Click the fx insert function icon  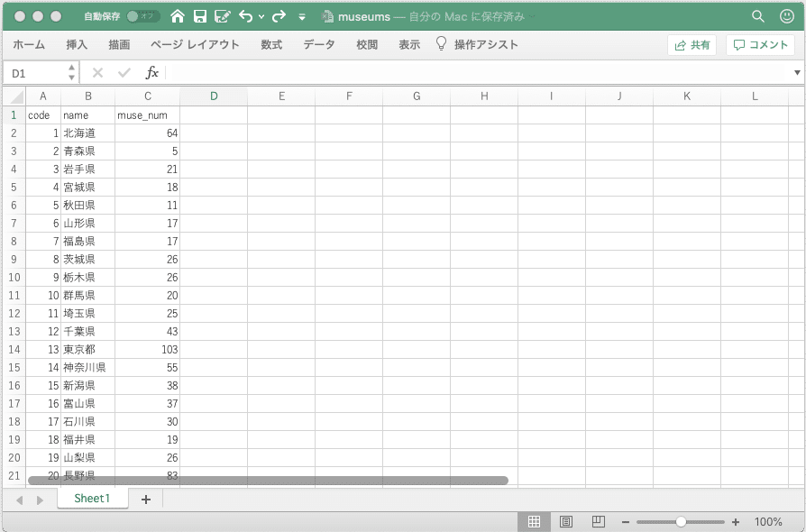151,73
